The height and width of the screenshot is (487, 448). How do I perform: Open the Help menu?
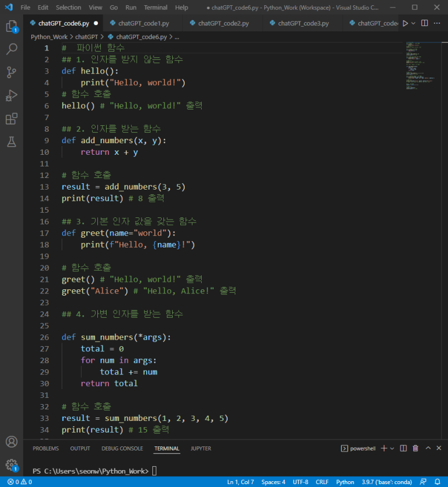[x=181, y=8]
